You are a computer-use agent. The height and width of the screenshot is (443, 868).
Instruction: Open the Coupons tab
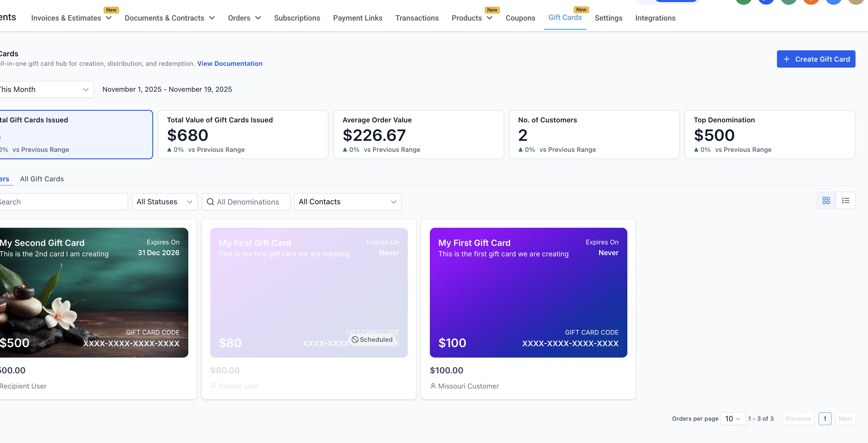520,18
